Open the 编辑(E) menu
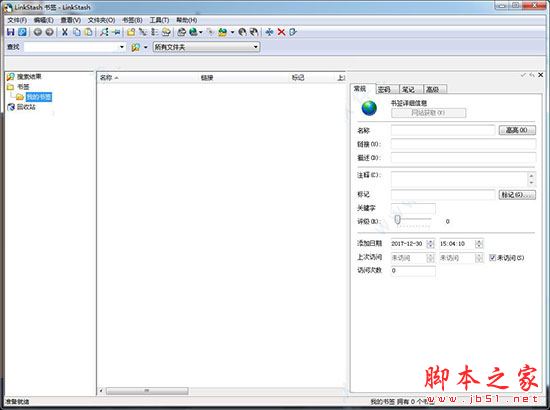 point(43,20)
